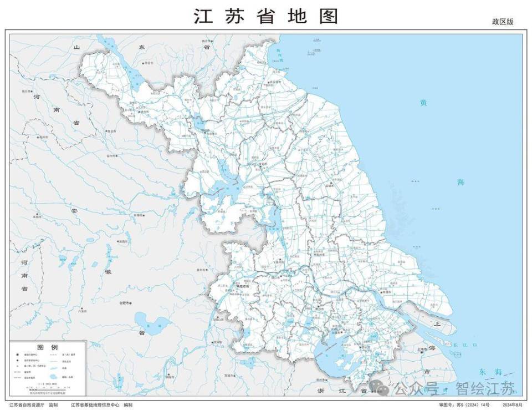This screenshot has width=532, height=410.
Task: Select the 合肥市 city label
Action: [125, 303]
